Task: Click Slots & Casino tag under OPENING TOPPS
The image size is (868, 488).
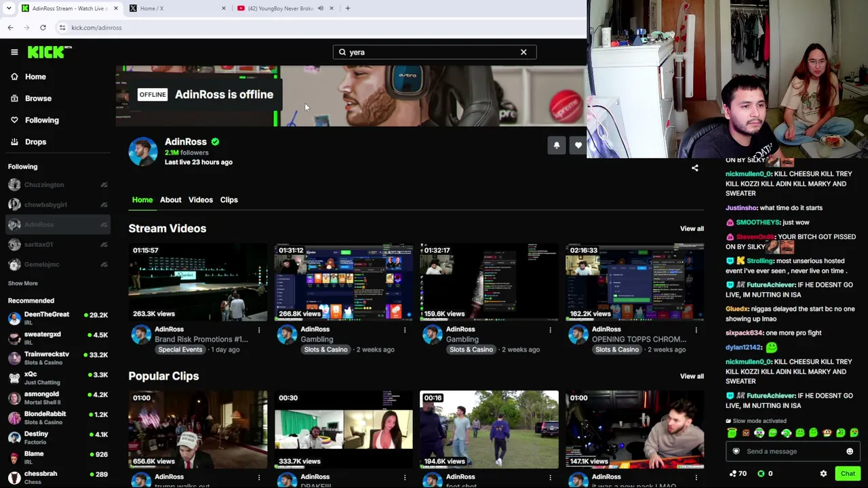Action: (x=616, y=350)
